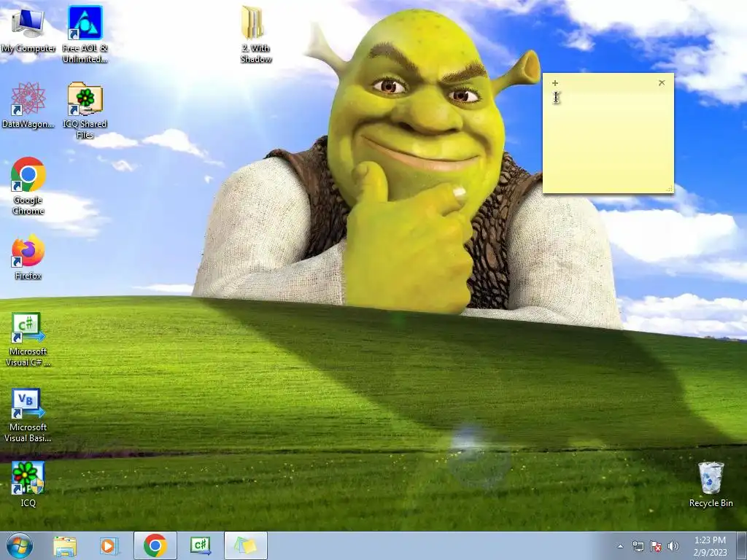Activate Sticky Notes taskbar button
747x560 pixels.
click(x=246, y=545)
